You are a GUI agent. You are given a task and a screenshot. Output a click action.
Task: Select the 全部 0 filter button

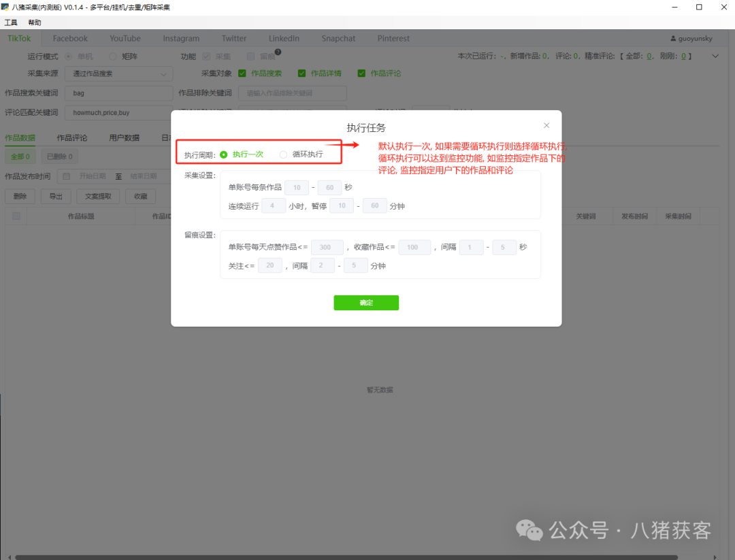pos(20,157)
